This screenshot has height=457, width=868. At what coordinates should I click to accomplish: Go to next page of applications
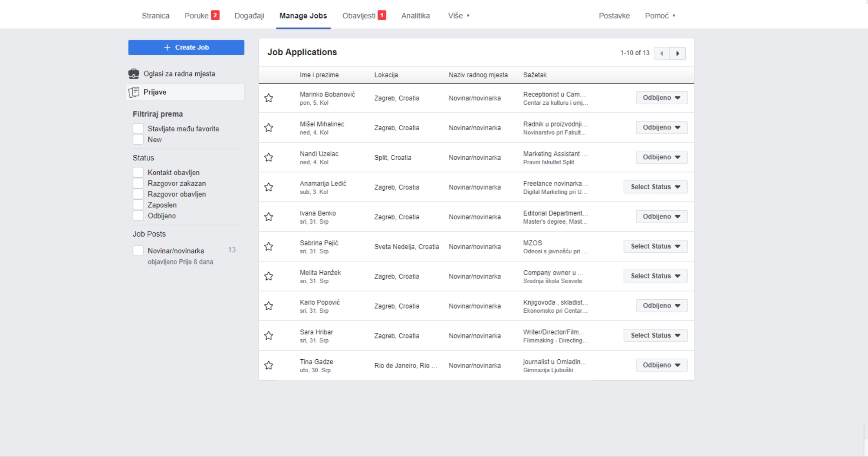tap(677, 53)
